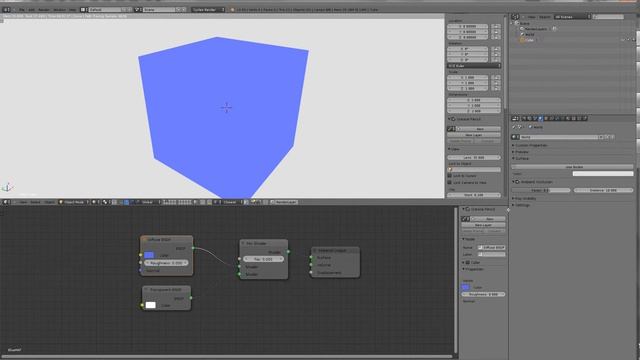Open the Render properties tab icon
This screenshot has height=360, width=640.
pyautogui.click(x=524, y=118)
